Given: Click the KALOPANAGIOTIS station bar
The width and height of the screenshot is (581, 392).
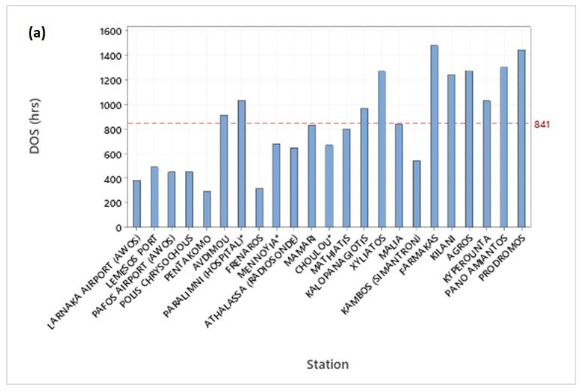Looking at the screenshot, I should pos(364,168).
